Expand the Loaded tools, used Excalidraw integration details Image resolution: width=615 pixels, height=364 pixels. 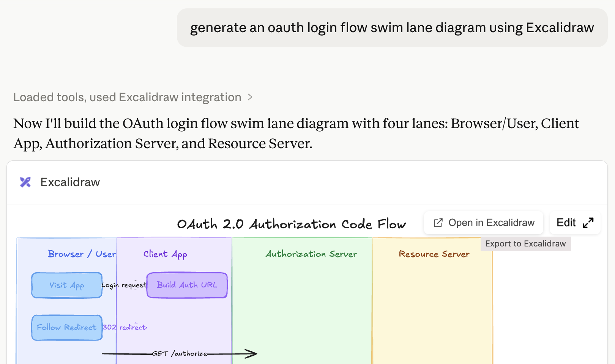click(x=127, y=97)
